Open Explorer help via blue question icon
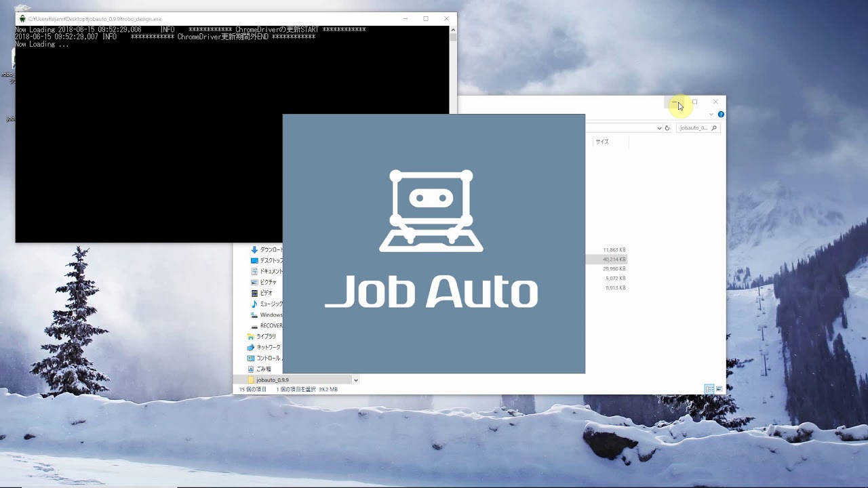This screenshot has height=488, width=868. point(721,115)
